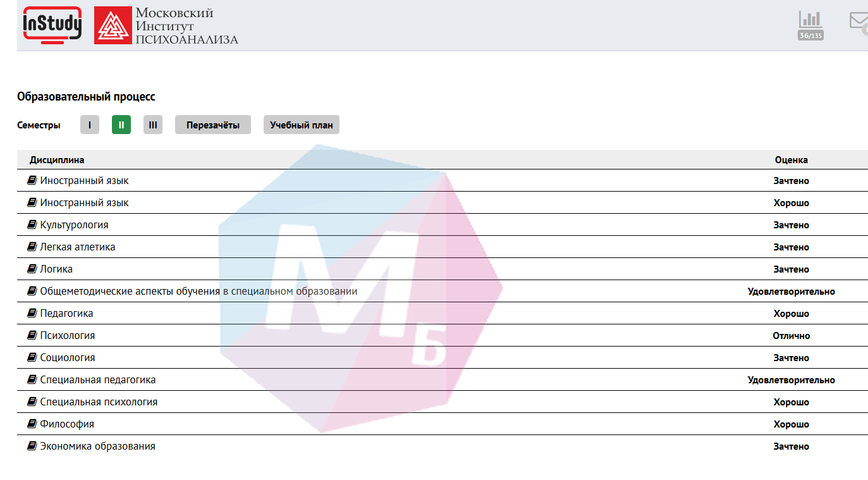Viewport: 868px width, 480px height.
Task: Click the book icon beside Философия
Action: point(32,424)
